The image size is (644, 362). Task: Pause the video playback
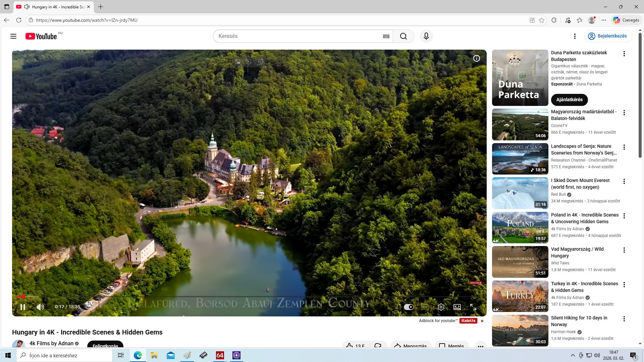click(23, 307)
